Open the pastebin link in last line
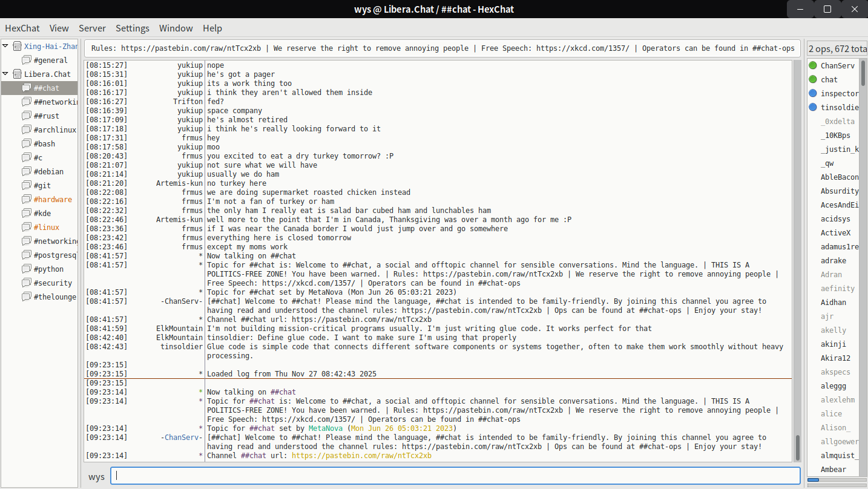 coord(361,456)
